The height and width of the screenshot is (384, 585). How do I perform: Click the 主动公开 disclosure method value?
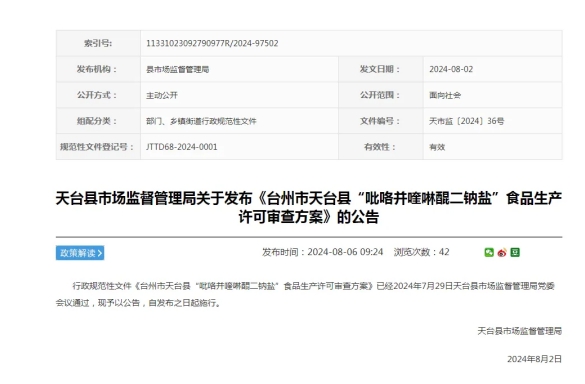(162, 96)
